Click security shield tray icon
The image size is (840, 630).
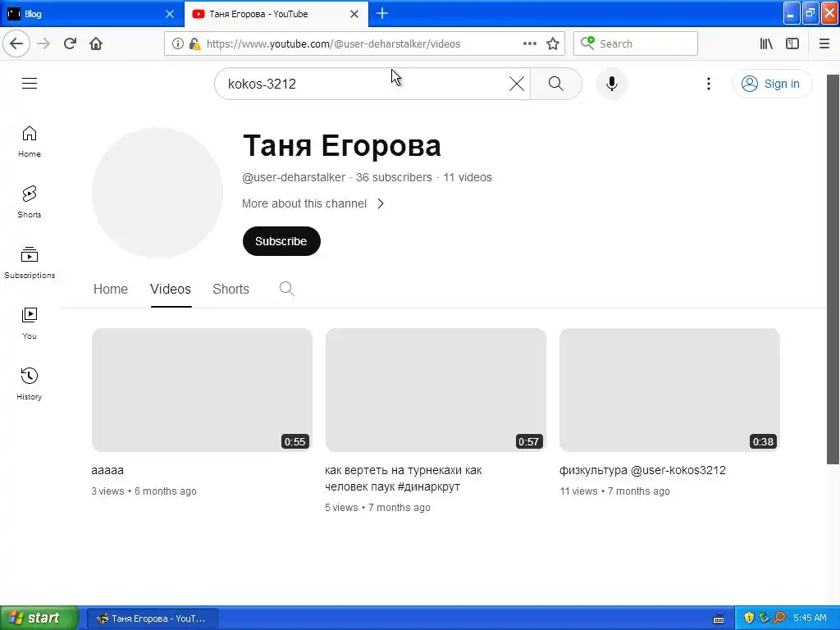tap(749, 618)
